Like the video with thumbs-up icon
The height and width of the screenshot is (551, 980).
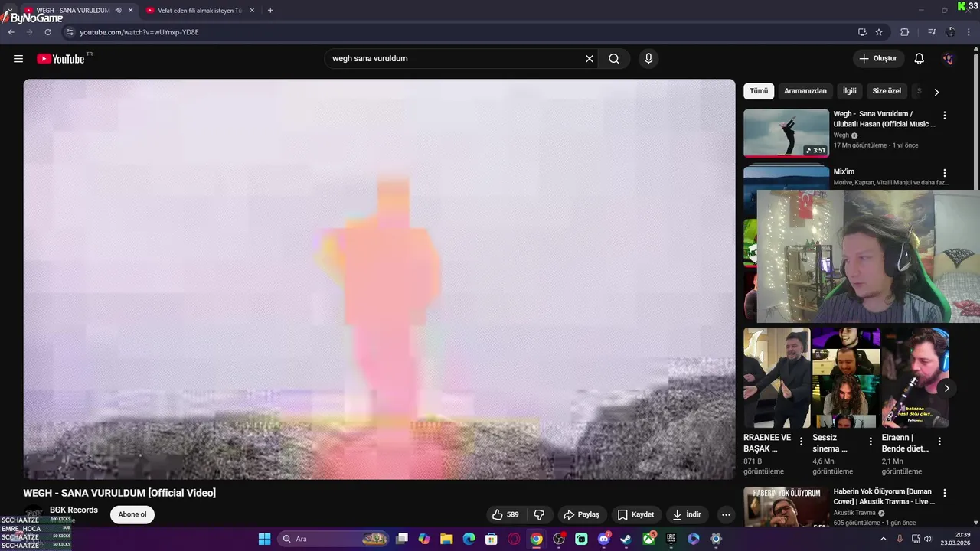505,514
